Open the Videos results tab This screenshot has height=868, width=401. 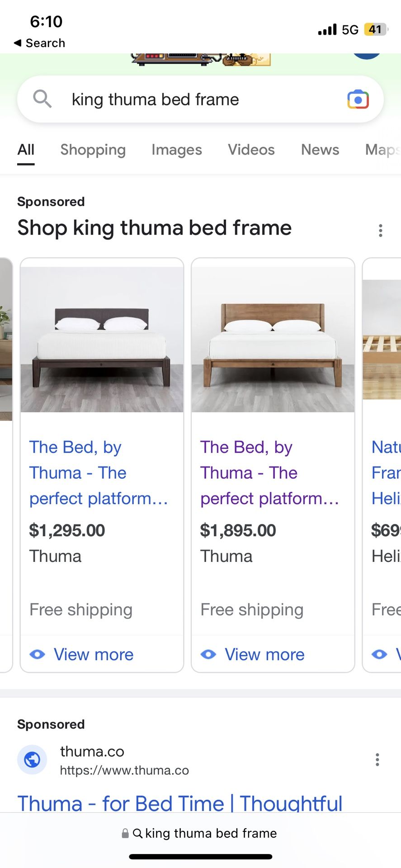(x=251, y=150)
